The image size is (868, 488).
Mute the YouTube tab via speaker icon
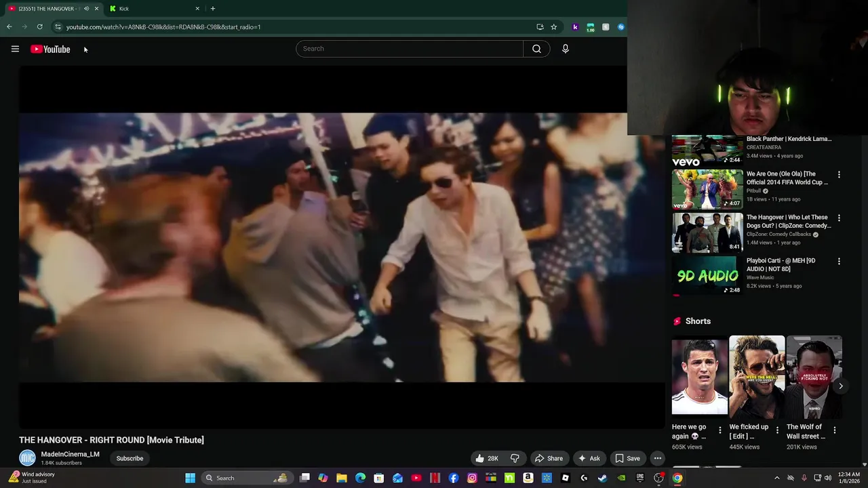point(86,9)
